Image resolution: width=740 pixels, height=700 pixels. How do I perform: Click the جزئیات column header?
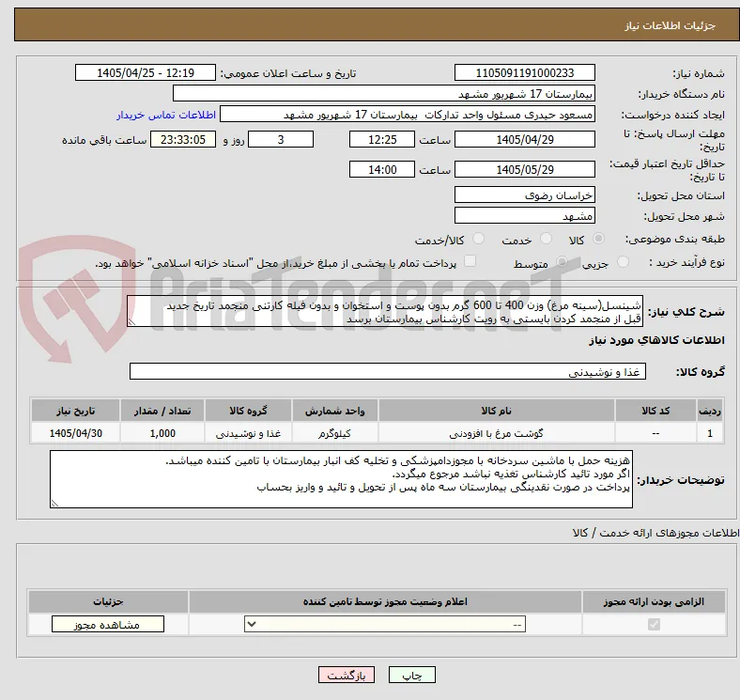[x=108, y=601]
